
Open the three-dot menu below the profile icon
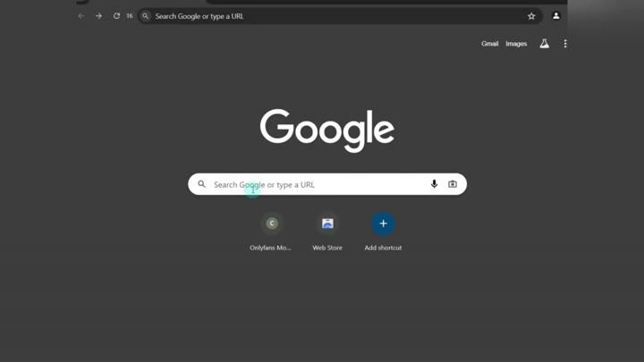(x=565, y=44)
